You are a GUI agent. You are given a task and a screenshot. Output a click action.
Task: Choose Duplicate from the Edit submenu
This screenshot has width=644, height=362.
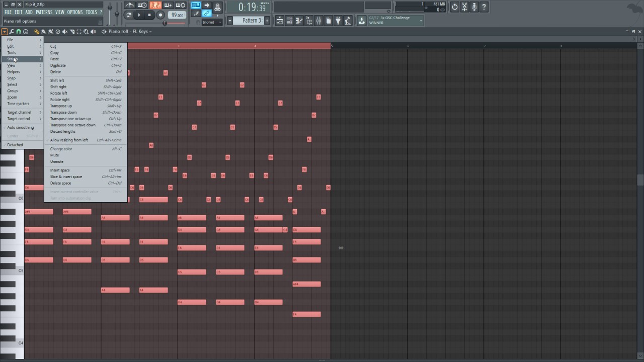[86, 65]
